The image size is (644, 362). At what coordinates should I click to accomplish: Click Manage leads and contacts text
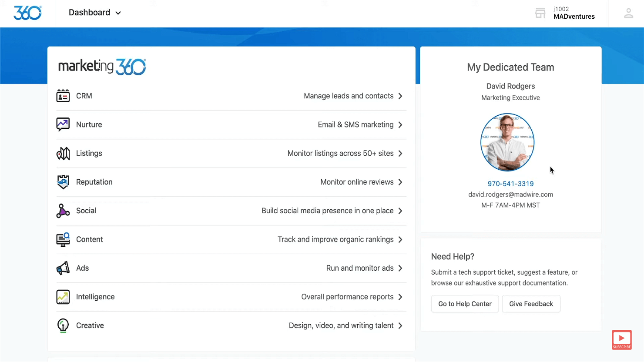click(349, 96)
